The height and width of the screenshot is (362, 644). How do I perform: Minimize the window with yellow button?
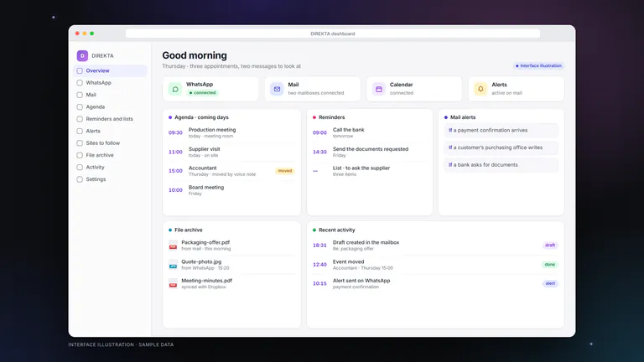[85, 34]
